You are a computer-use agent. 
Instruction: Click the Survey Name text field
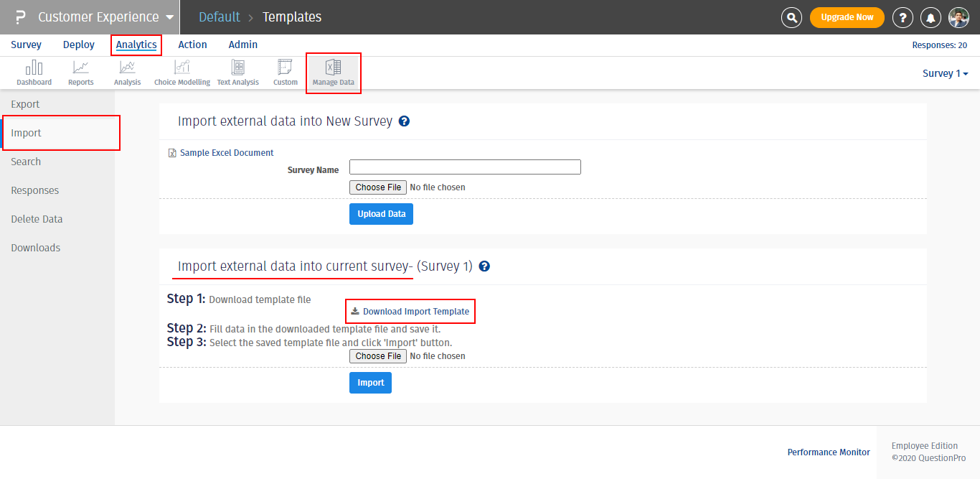point(465,167)
